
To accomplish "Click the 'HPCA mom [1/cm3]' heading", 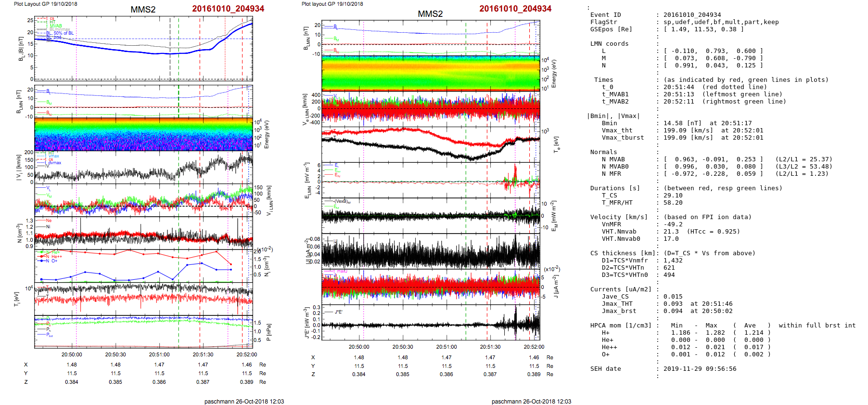I will click(621, 326).
